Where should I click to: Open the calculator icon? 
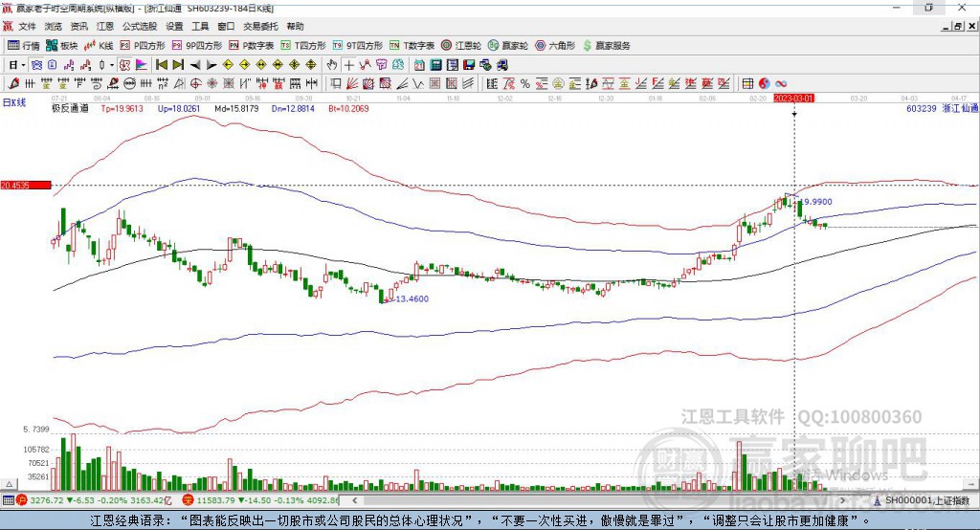tap(435, 65)
